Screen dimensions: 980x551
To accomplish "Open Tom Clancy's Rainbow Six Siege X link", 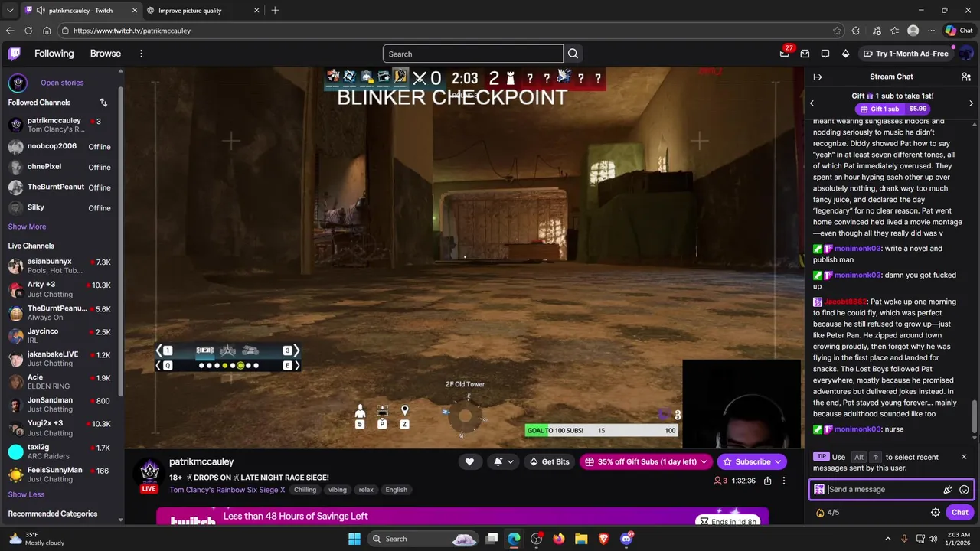I will [x=227, y=490].
